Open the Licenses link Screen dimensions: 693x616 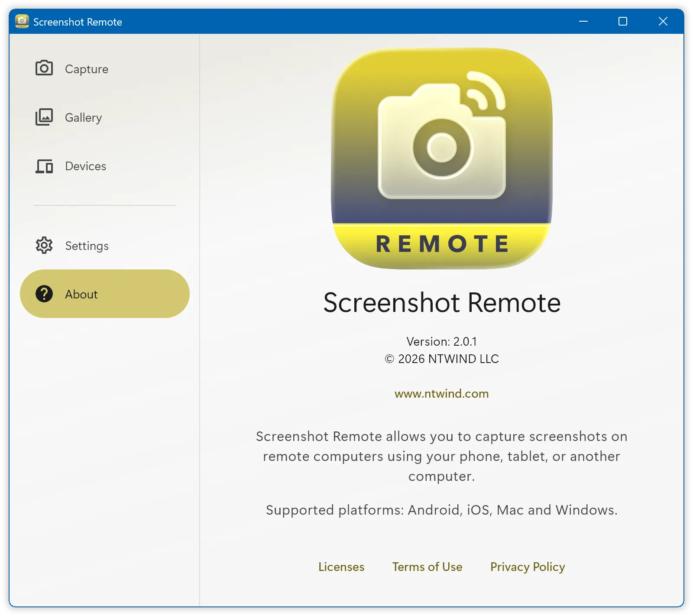pos(341,567)
